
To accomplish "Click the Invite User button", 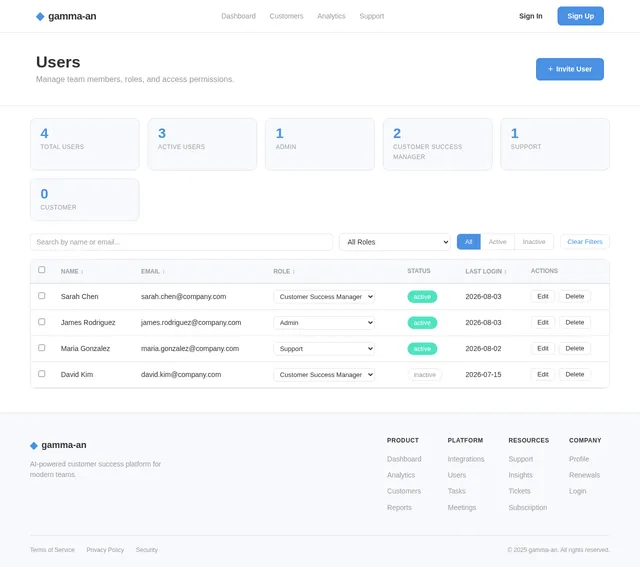I will (x=570, y=69).
